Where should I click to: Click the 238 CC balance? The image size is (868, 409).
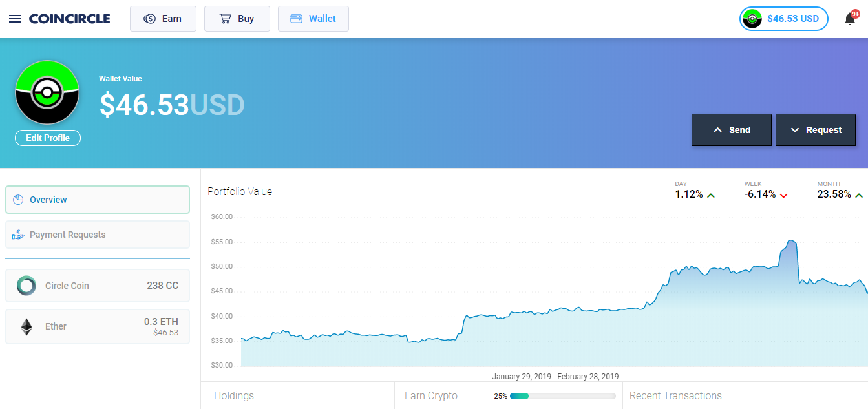162,286
